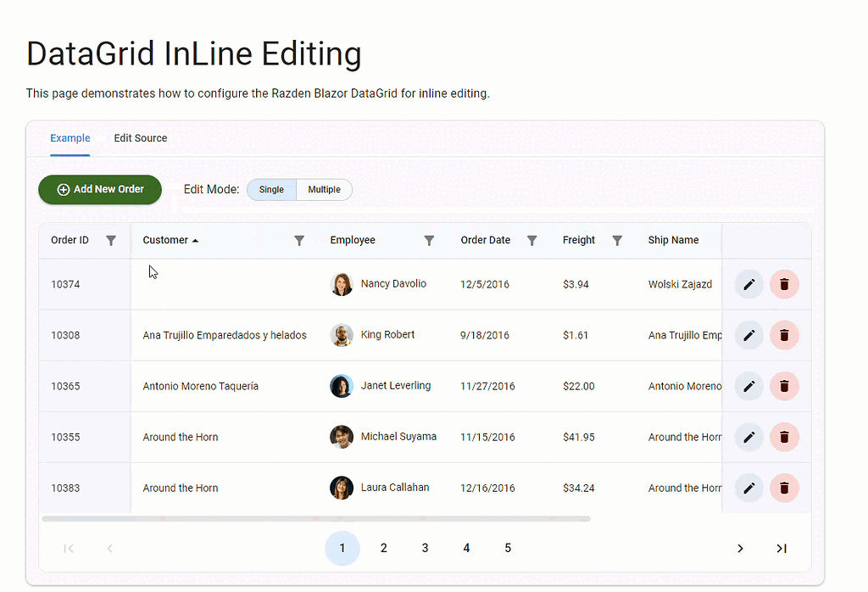Open the Customer column filter funnel
The height and width of the screenshot is (592, 868).
(x=299, y=240)
